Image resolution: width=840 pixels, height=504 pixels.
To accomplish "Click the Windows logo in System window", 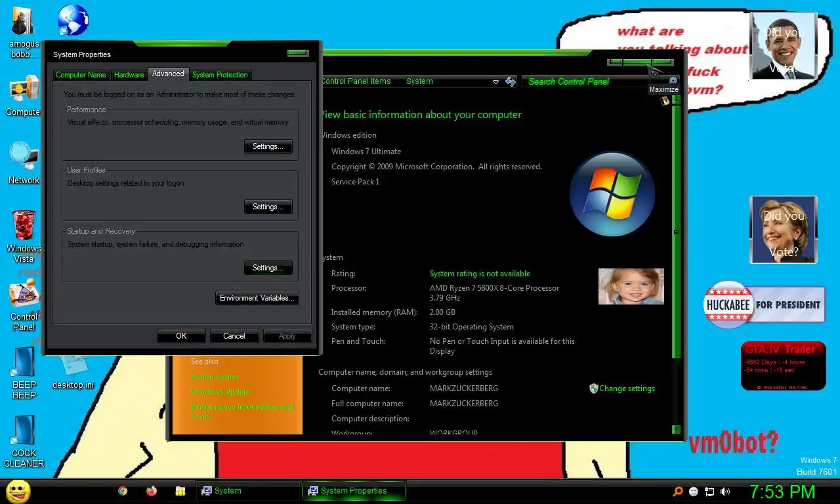I will [612, 194].
